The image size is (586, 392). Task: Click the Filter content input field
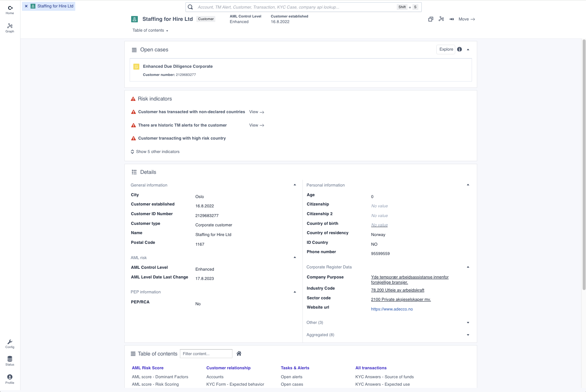coord(206,354)
